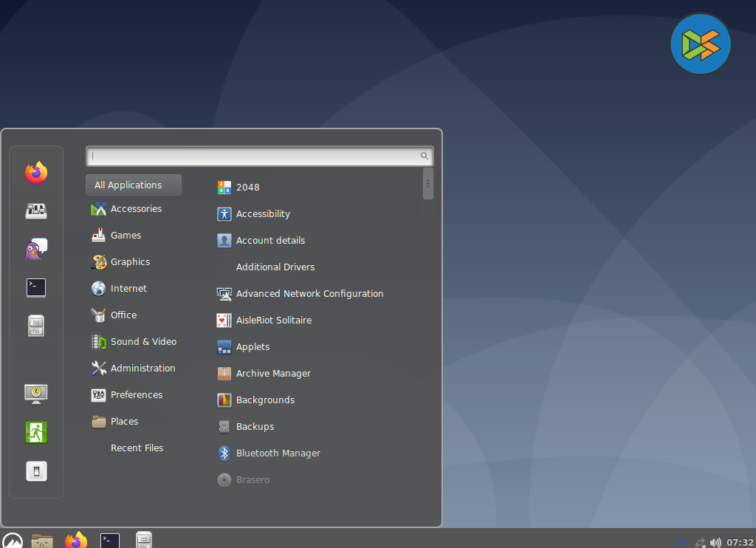Click the desktop shortcut icon at top right
This screenshot has width=756, height=548.
pos(700,44)
